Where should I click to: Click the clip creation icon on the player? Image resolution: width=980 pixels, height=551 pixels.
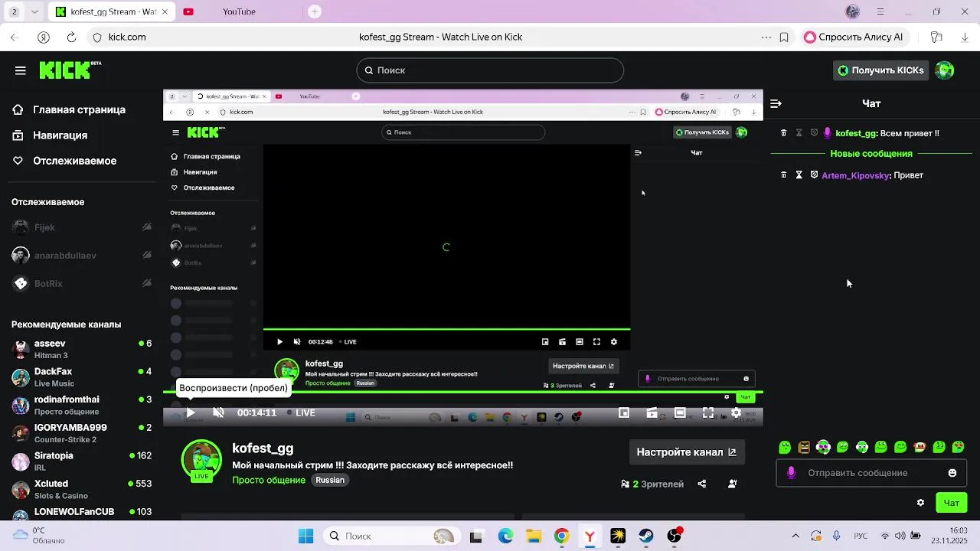coord(652,412)
